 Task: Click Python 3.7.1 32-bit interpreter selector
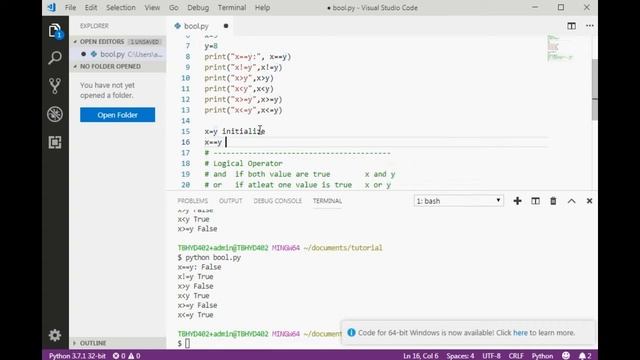(77, 356)
